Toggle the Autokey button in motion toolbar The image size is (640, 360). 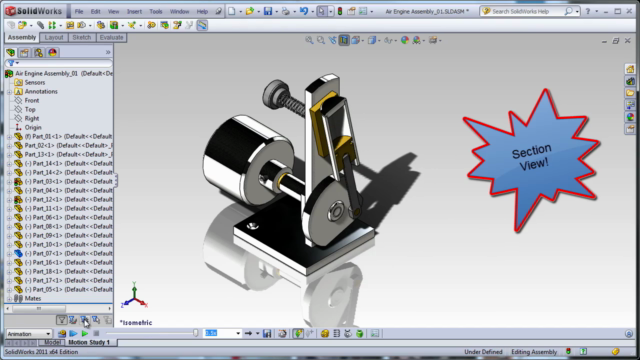(298, 334)
